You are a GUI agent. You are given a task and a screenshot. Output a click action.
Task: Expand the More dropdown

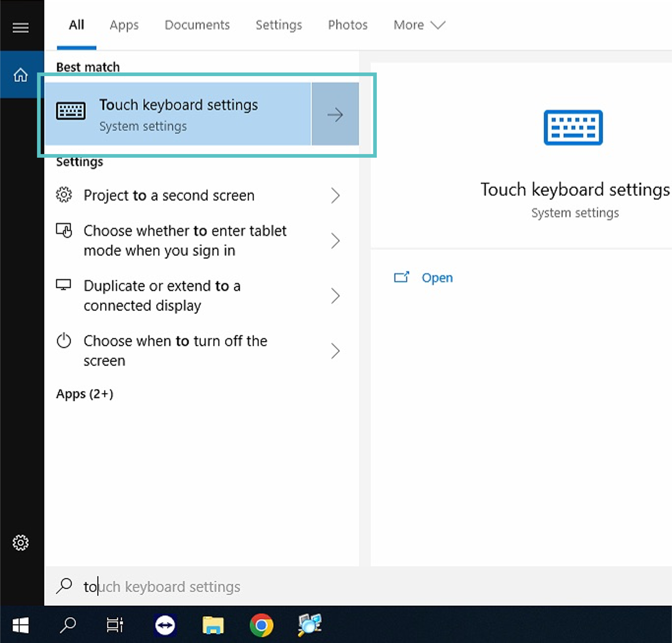click(x=419, y=25)
